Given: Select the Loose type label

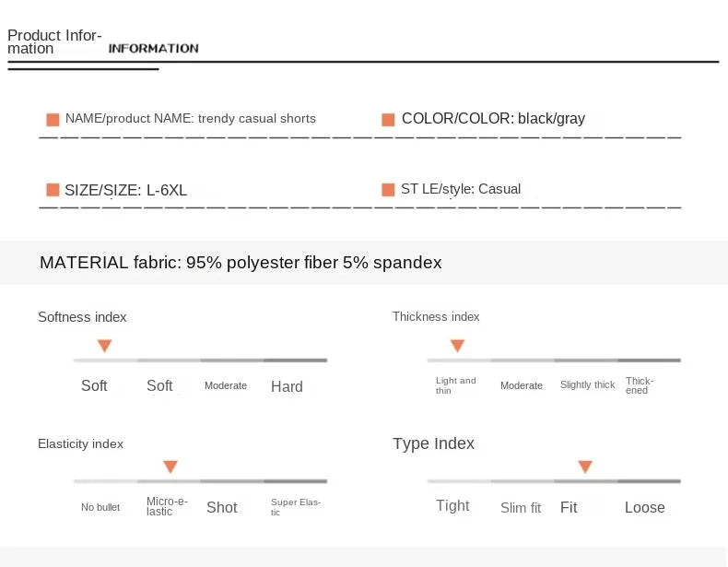Looking at the screenshot, I should coord(644,508).
